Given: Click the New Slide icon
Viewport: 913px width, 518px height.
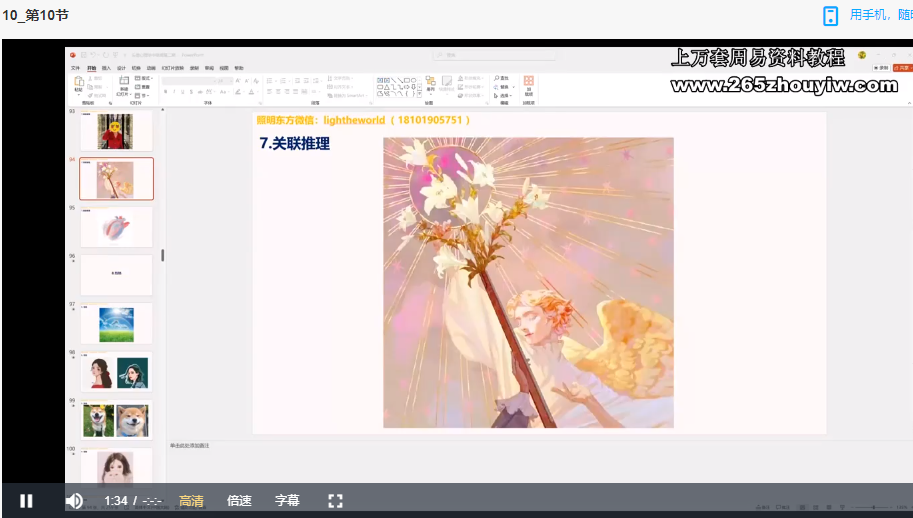Looking at the screenshot, I should tap(124, 80).
